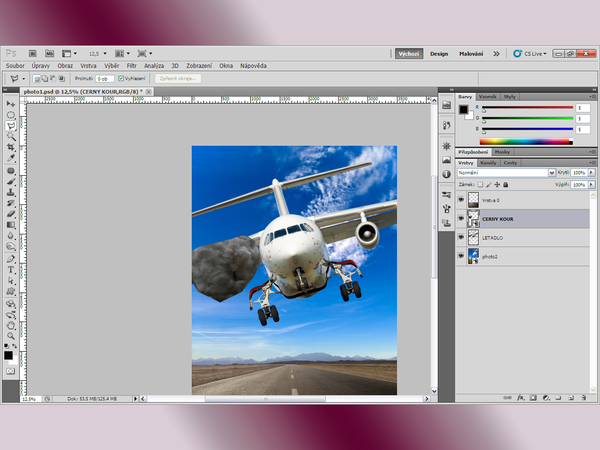
Task: Select the photo2 layer thumbnail
Action: click(x=473, y=256)
